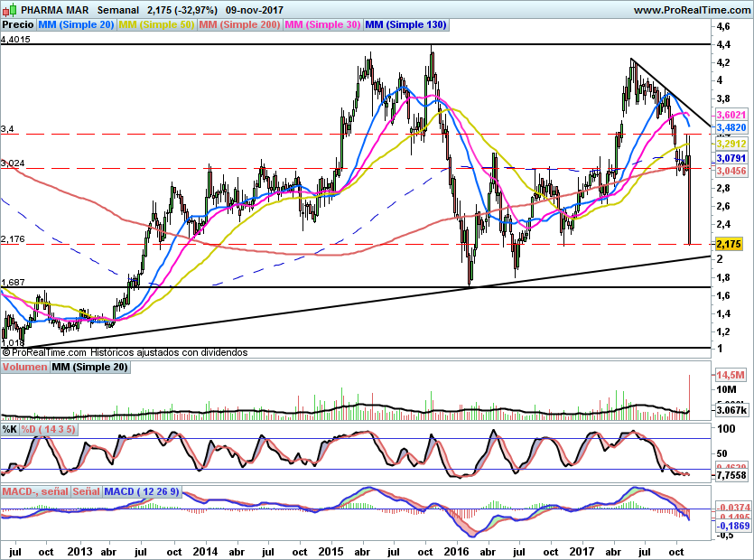The width and height of the screenshot is (754, 560).
Task: Click the 4,4015 resistance level label
Action: [16, 40]
